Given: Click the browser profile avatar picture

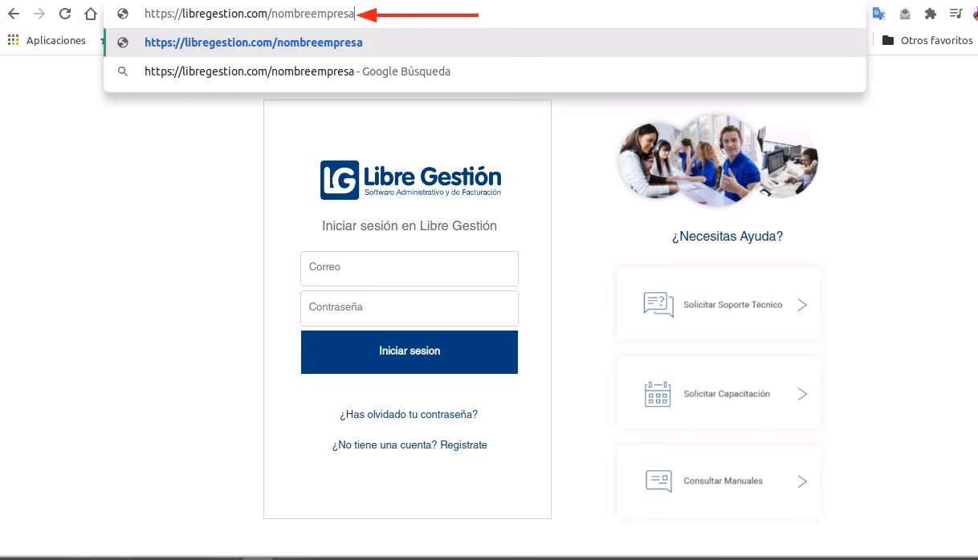Looking at the screenshot, I should pos(974,13).
